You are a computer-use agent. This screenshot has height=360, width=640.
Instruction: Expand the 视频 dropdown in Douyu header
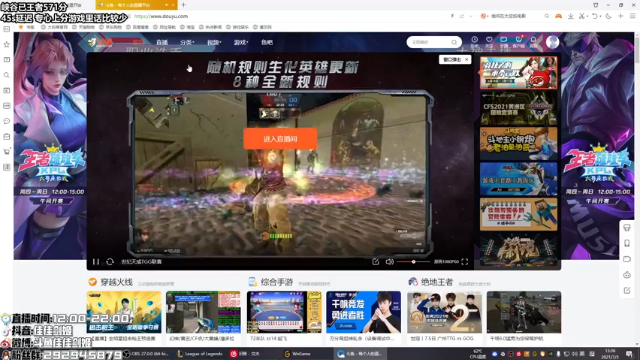point(213,42)
